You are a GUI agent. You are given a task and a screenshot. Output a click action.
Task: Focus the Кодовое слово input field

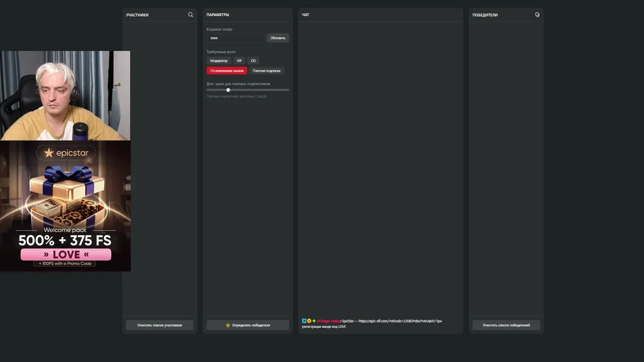pos(235,38)
